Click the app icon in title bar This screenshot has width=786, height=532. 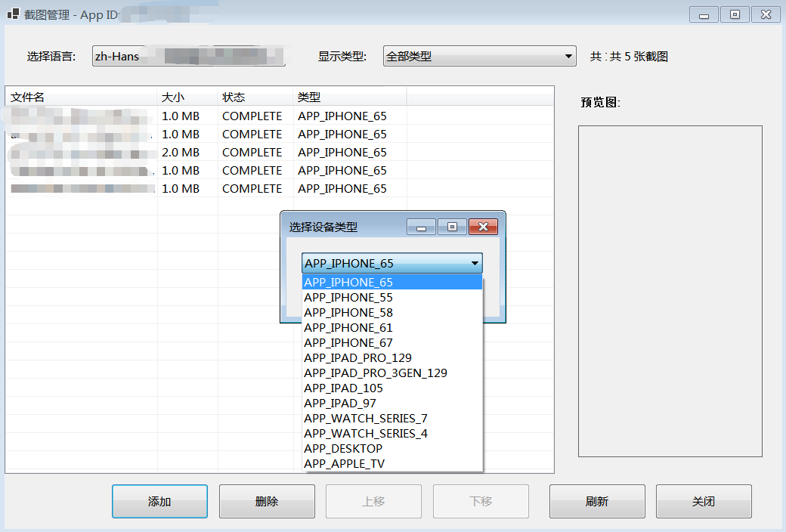pos(13,14)
